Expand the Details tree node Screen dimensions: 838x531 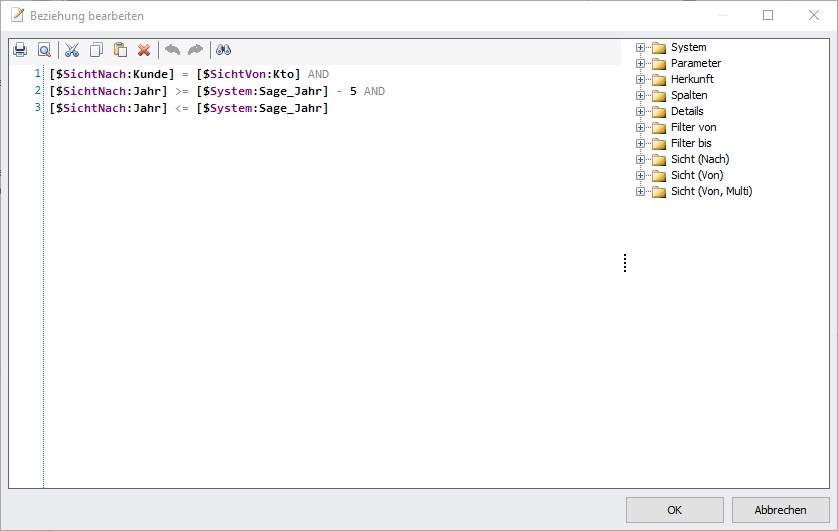click(640, 112)
